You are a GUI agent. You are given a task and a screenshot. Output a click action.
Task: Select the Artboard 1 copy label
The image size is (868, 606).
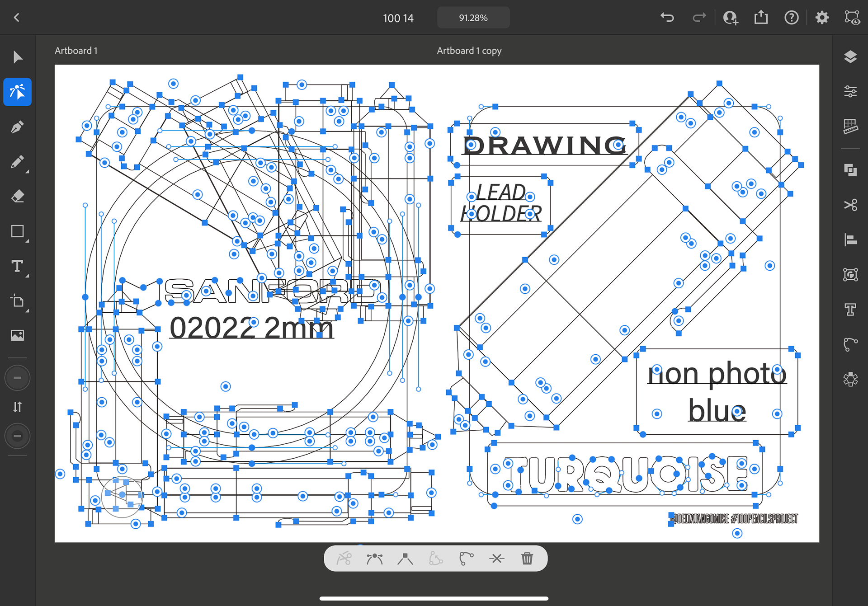click(x=469, y=51)
